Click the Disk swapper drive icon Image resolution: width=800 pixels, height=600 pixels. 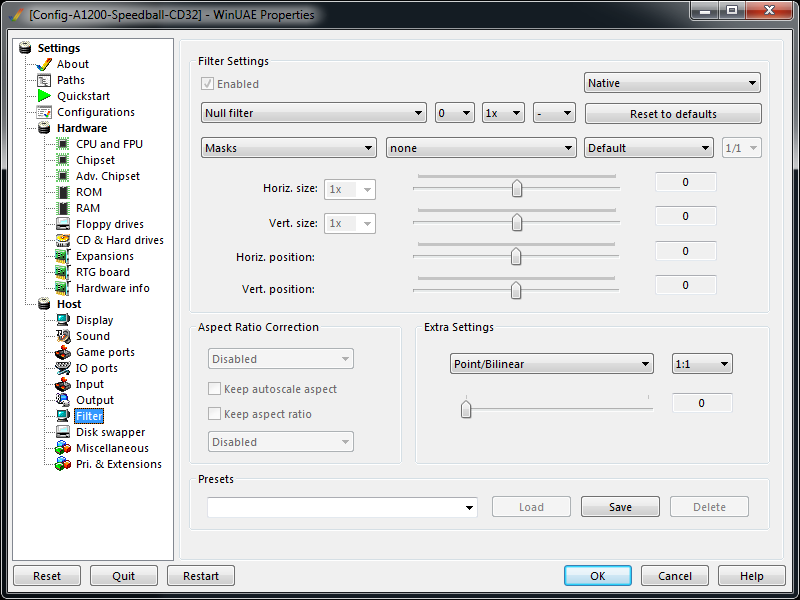coord(63,432)
